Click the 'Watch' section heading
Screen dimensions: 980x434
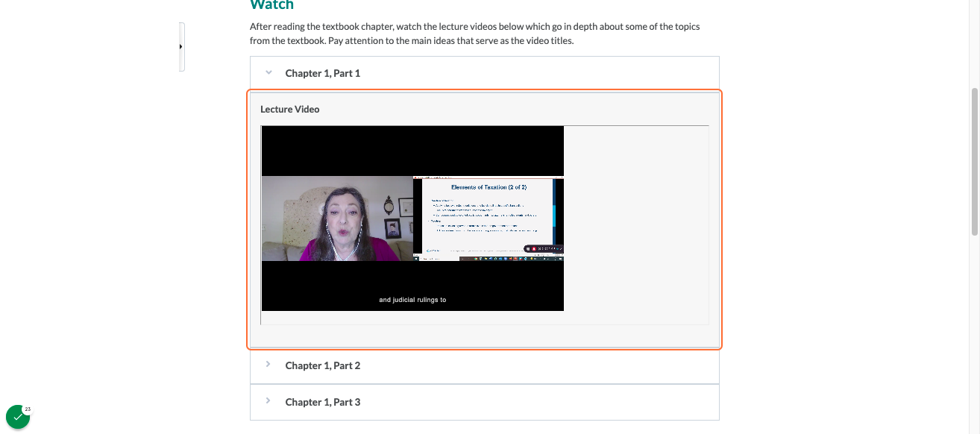pos(271,5)
